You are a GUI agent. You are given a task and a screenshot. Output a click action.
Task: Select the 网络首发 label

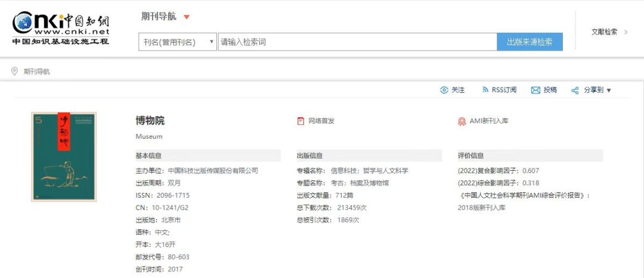(321, 121)
